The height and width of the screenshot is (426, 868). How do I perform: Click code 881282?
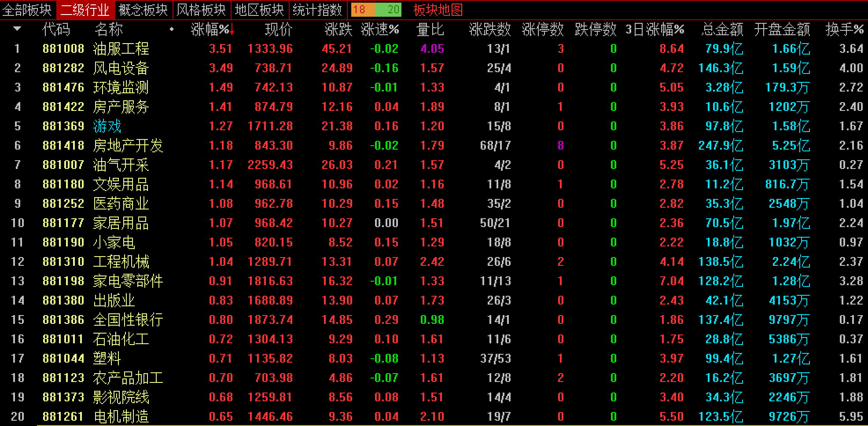63,68
